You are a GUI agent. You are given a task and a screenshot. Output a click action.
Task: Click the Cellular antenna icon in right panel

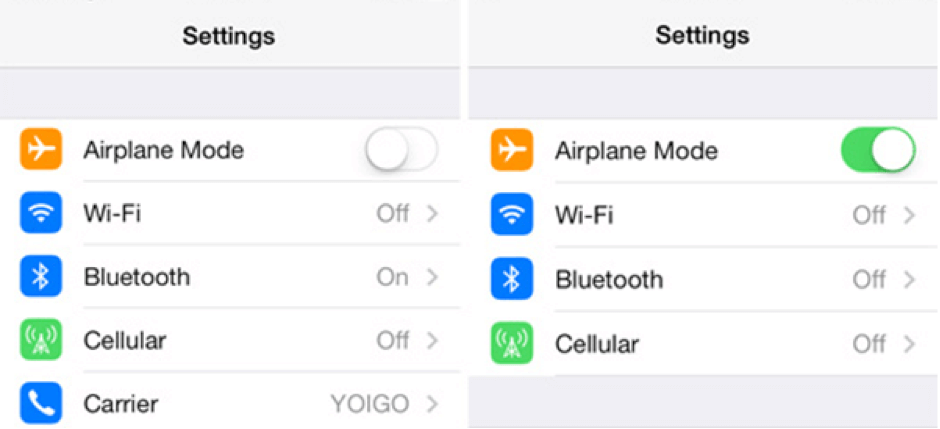512,343
